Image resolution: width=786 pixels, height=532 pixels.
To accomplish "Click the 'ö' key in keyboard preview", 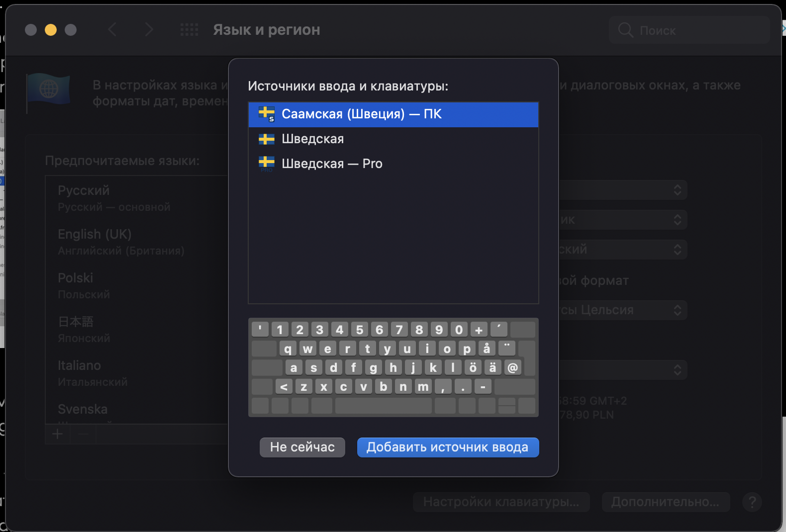I will click(473, 367).
